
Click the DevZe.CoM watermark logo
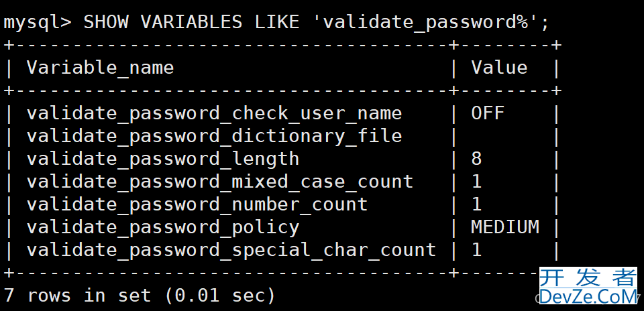(x=588, y=296)
